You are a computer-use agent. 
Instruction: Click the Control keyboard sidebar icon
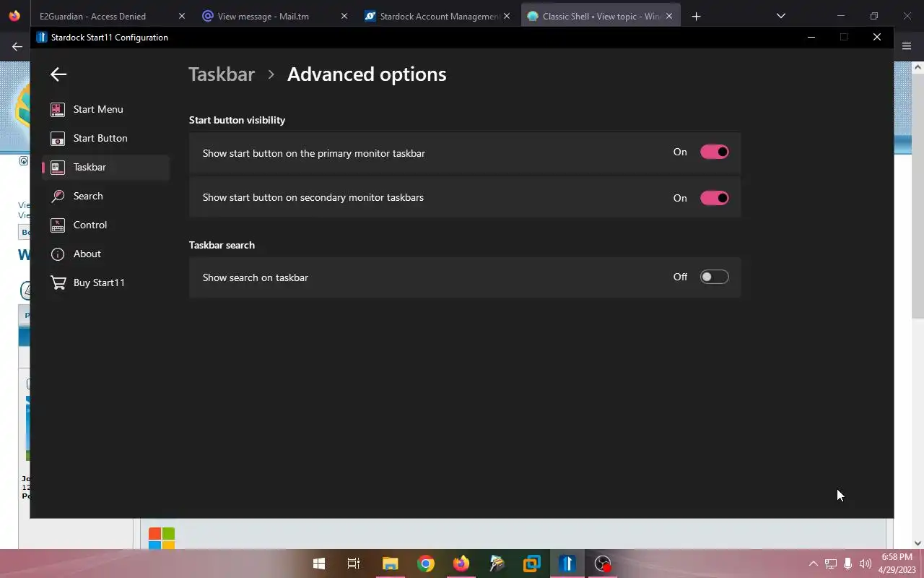click(58, 225)
